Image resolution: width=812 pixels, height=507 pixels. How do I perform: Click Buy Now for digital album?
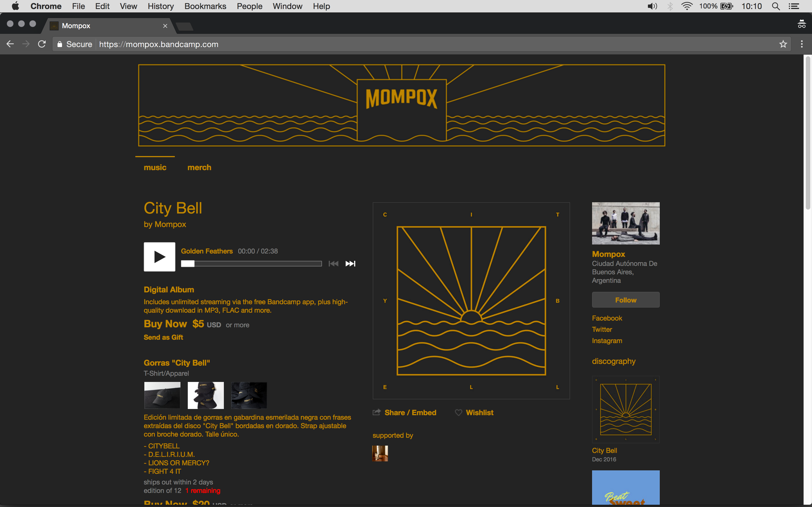pyautogui.click(x=165, y=324)
